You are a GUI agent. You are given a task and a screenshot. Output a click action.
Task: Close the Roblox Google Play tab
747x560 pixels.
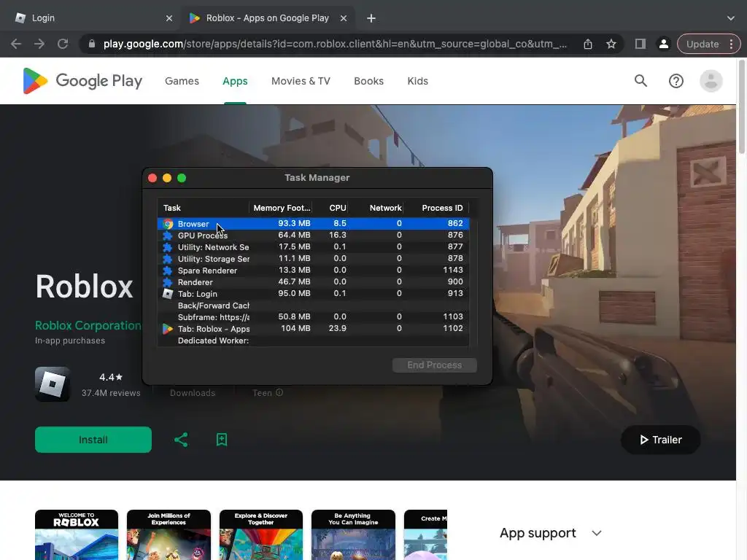tap(344, 18)
